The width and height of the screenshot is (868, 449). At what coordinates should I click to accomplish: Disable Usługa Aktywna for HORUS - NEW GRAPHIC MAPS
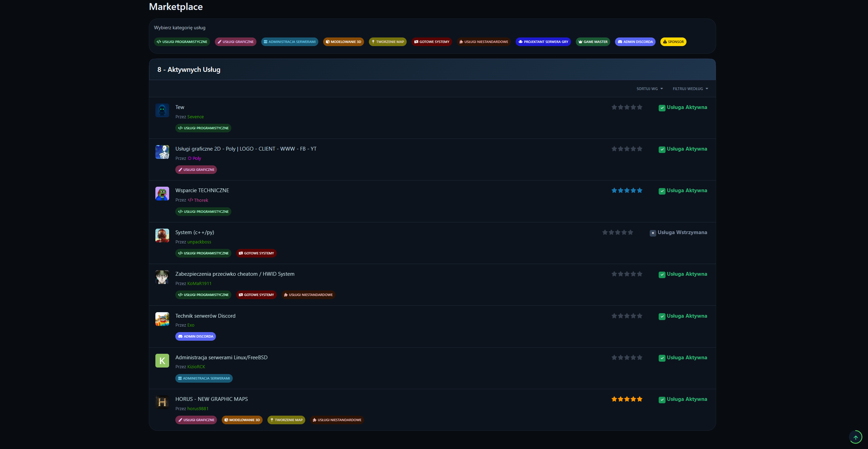coord(662,400)
